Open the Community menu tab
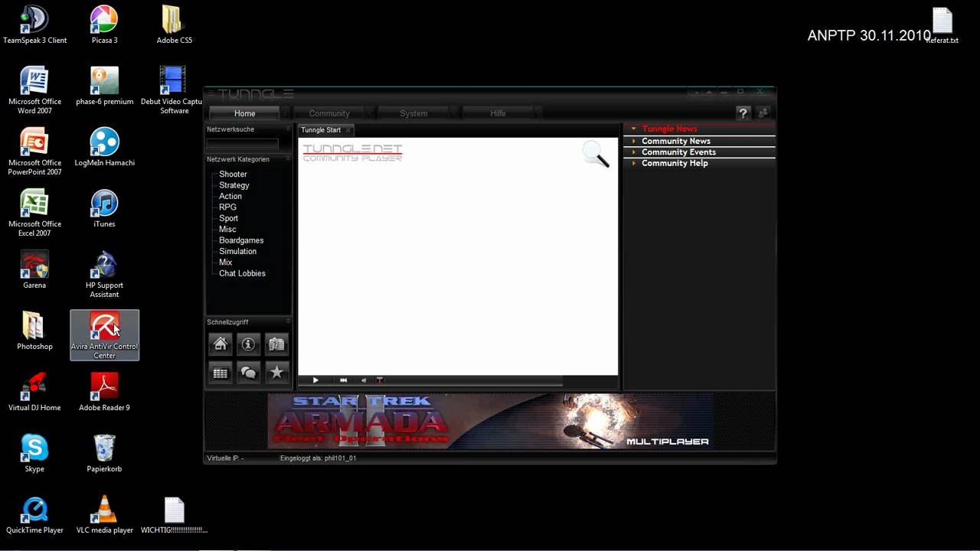Screen dimensions: 980x551 click(329, 113)
